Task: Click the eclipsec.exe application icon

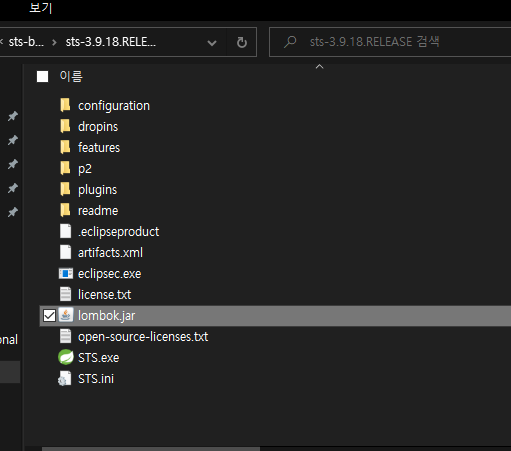Action: [66, 273]
